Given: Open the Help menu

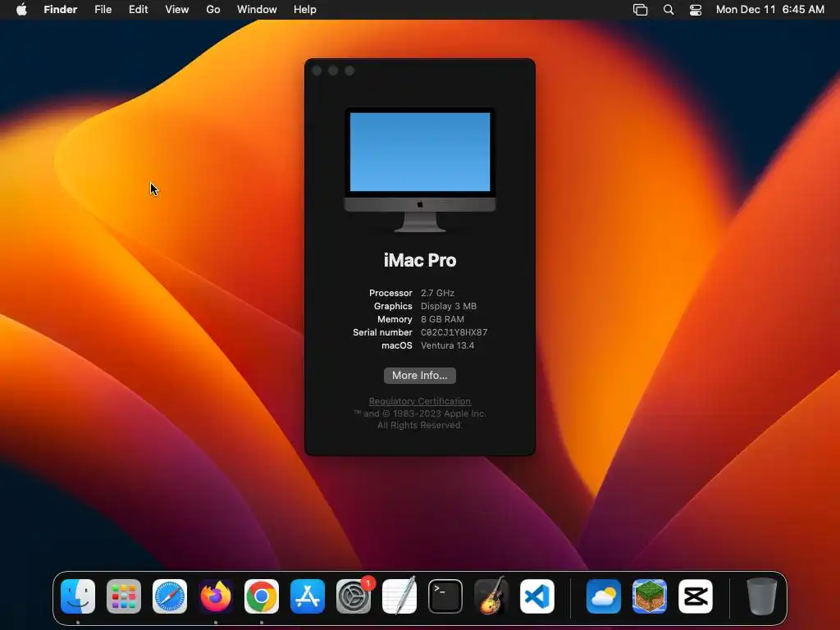Looking at the screenshot, I should (305, 9).
